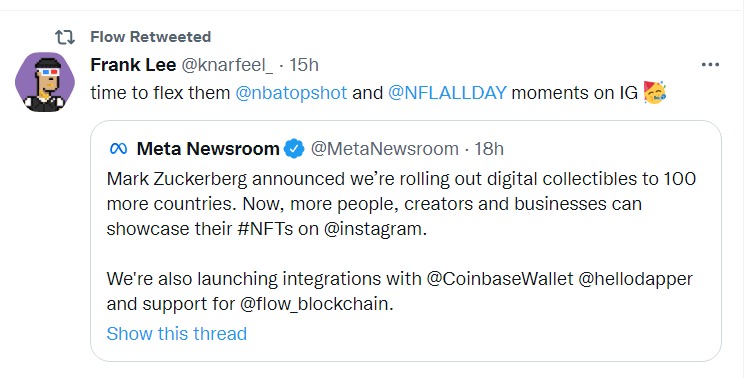Click the @knarfeel_ handle
The height and width of the screenshot is (378, 749).
pyautogui.click(x=227, y=65)
